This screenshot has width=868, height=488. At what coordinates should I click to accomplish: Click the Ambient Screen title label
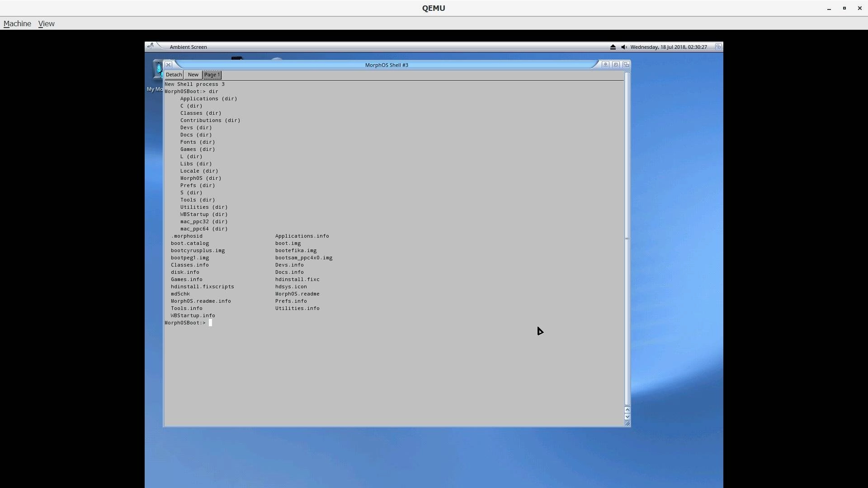(x=188, y=47)
